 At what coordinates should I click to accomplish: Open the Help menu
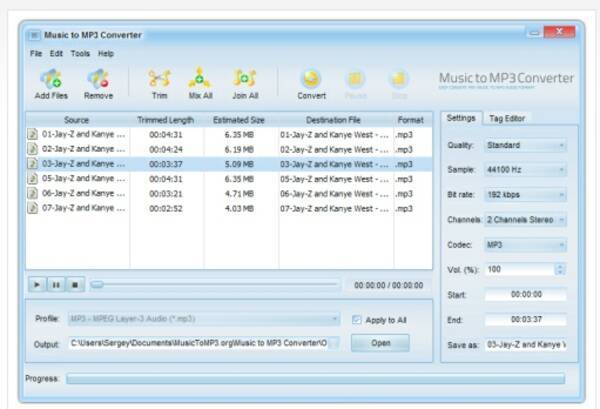tap(106, 53)
